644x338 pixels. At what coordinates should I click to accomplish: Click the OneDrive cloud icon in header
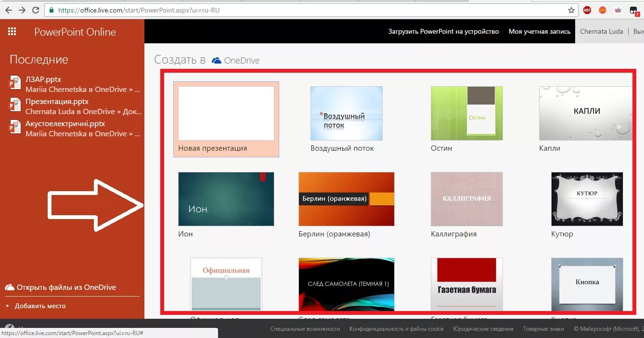point(217,61)
